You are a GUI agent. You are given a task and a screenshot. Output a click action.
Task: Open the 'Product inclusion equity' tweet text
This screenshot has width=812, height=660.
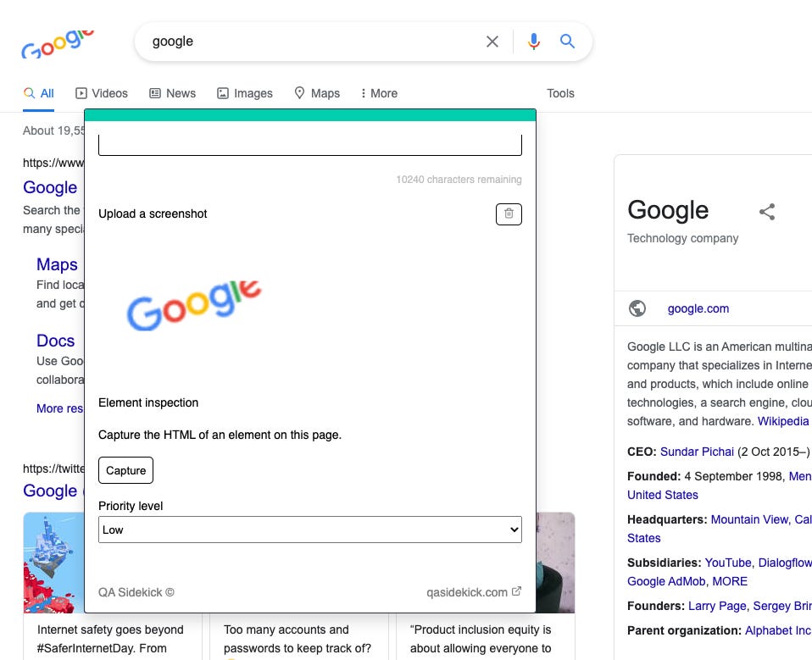click(481, 639)
